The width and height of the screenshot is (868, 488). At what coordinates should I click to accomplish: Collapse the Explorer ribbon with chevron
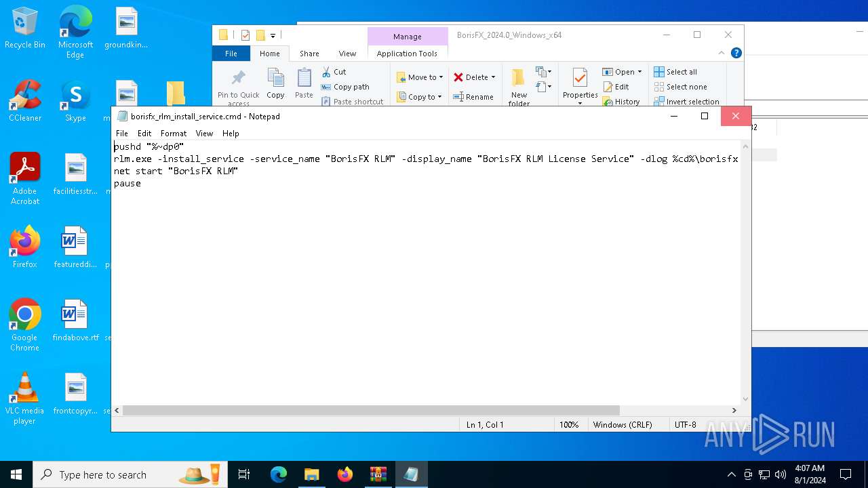click(722, 53)
